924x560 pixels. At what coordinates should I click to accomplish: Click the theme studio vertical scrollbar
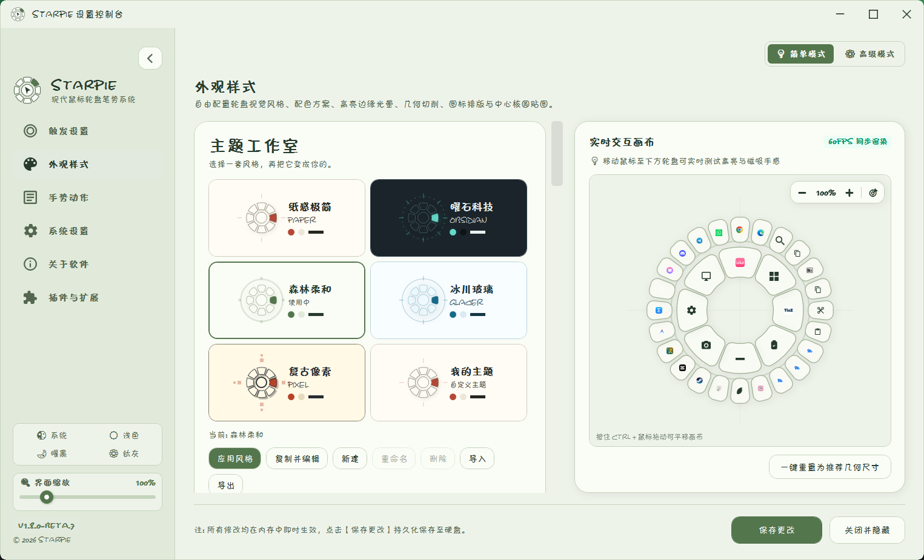pos(557,154)
